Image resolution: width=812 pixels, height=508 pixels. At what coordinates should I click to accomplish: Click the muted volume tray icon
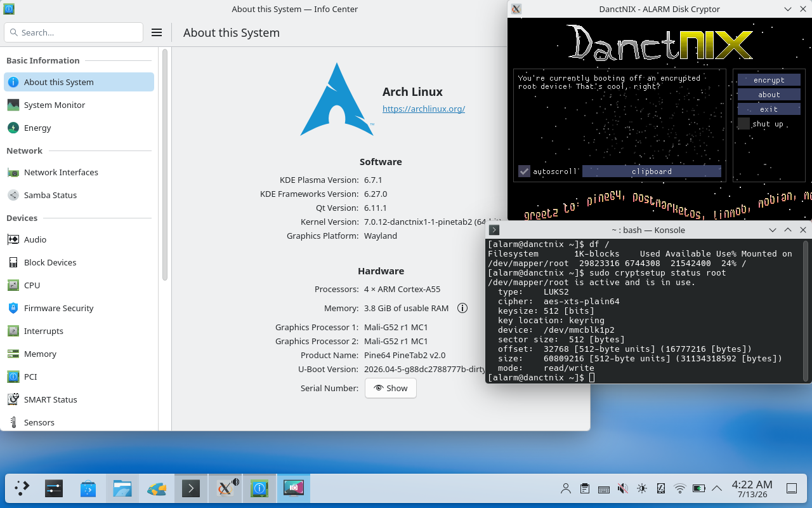pyautogui.click(x=623, y=488)
